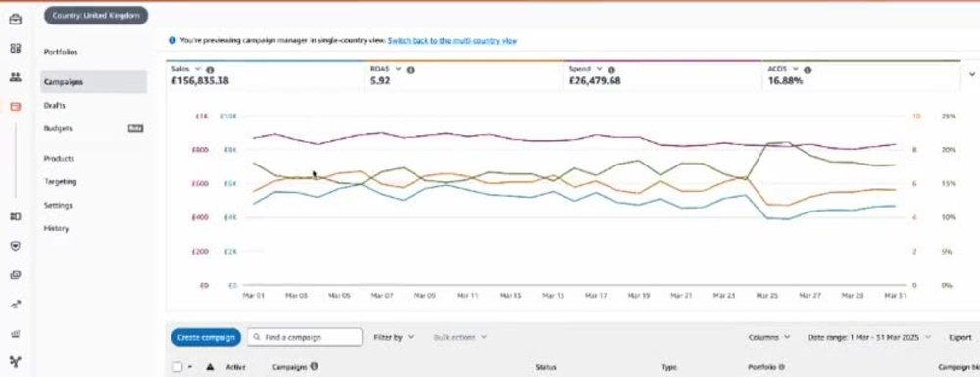This screenshot has height=377, width=980.
Task: Click the info icon next to Spend
Action: point(611,70)
